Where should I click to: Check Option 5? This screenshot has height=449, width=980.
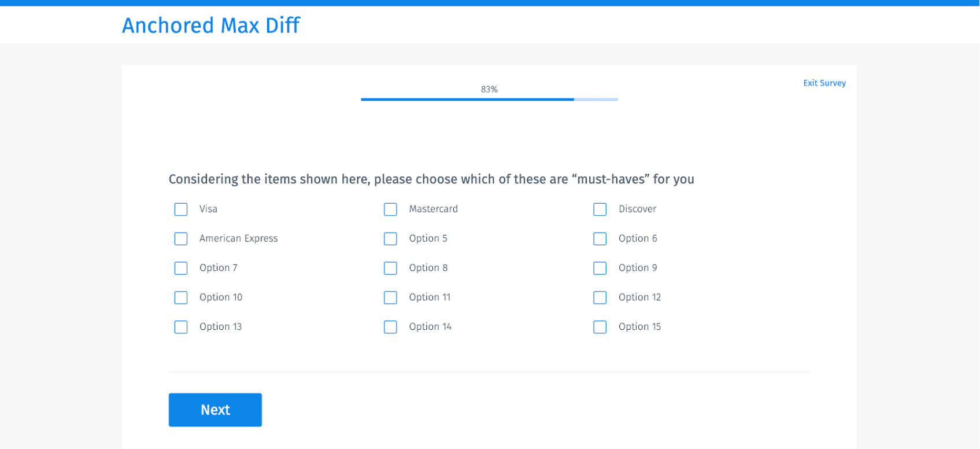click(x=390, y=238)
